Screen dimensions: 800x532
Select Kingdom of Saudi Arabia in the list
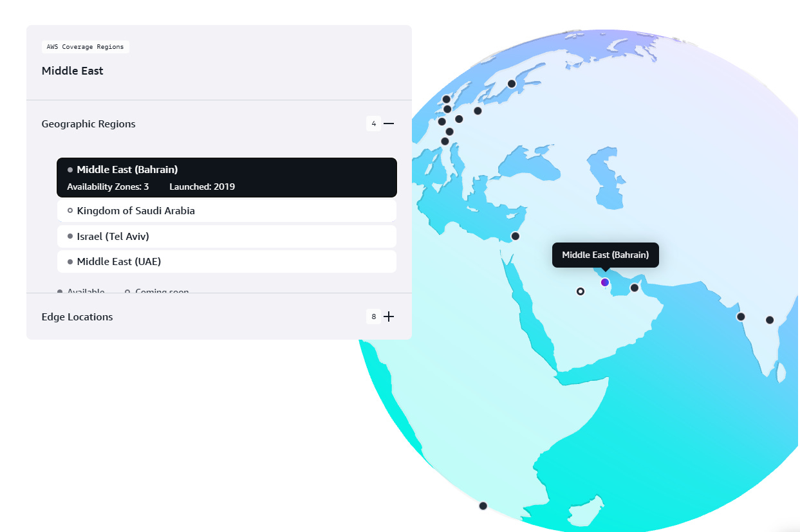tap(227, 210)
